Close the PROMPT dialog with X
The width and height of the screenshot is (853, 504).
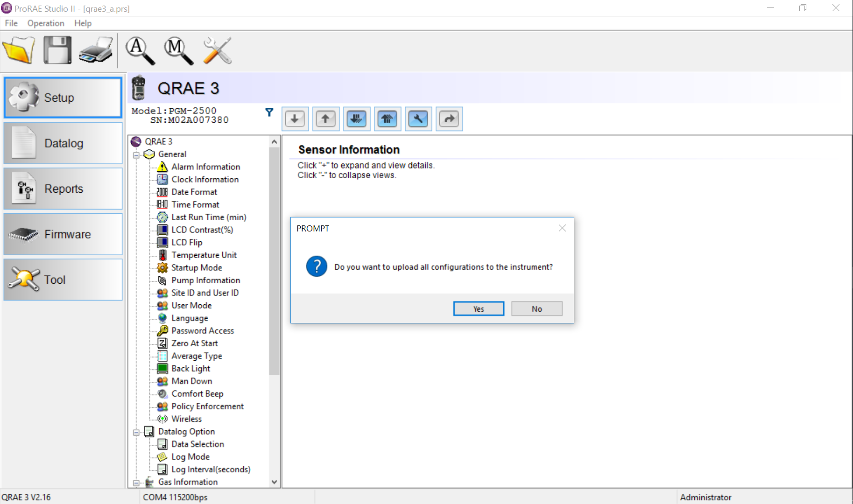click(562, 228)
